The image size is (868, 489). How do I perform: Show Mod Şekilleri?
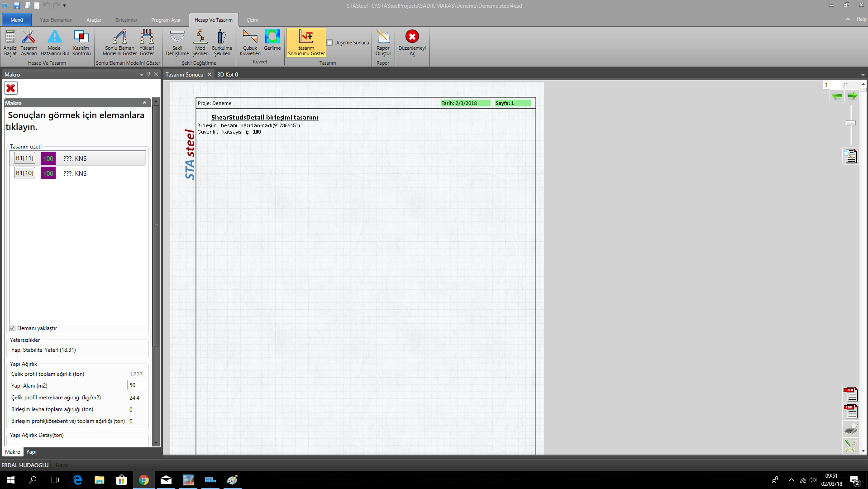pyautogui.click(x=200, y=42)
